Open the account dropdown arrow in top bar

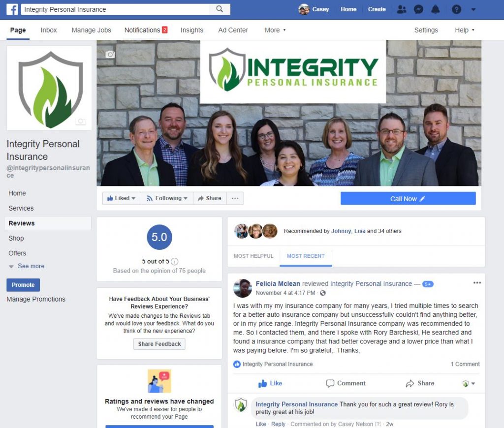(x=473, y=9)
